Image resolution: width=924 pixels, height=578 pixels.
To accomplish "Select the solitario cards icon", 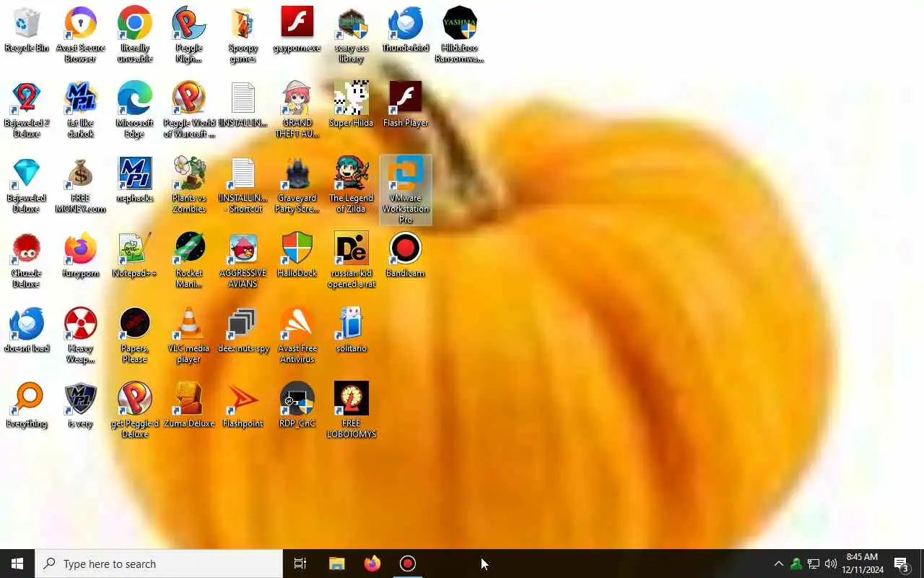I will point(351,331).
